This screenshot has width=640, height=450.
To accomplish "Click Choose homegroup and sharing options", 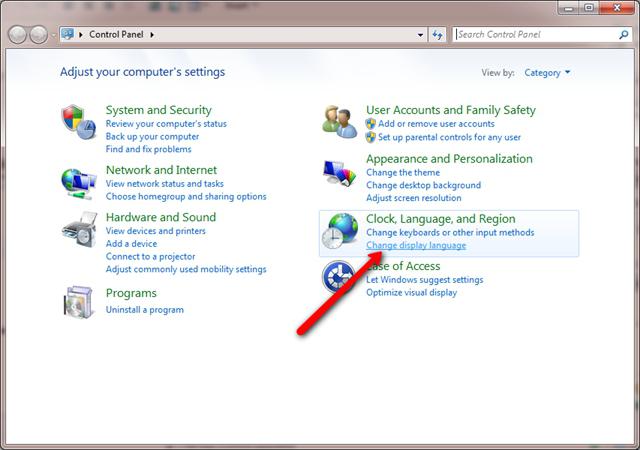I will tap(186, 196).
